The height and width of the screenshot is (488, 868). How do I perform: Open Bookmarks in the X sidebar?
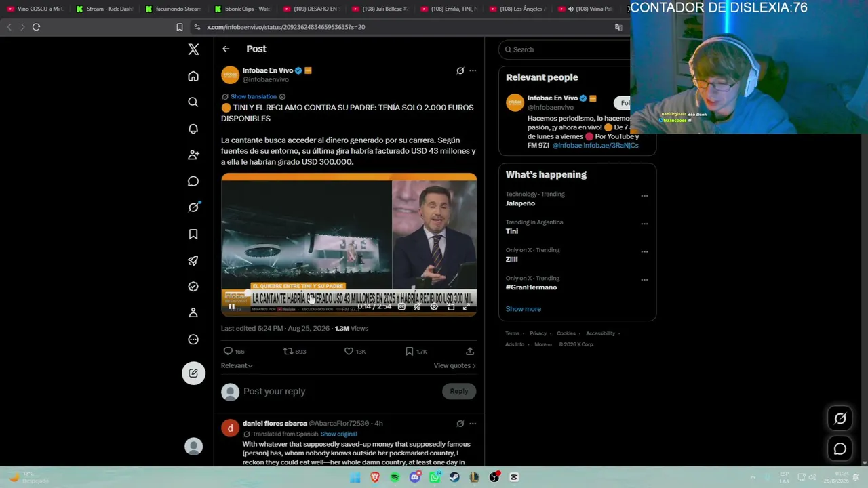coord(193,234)
